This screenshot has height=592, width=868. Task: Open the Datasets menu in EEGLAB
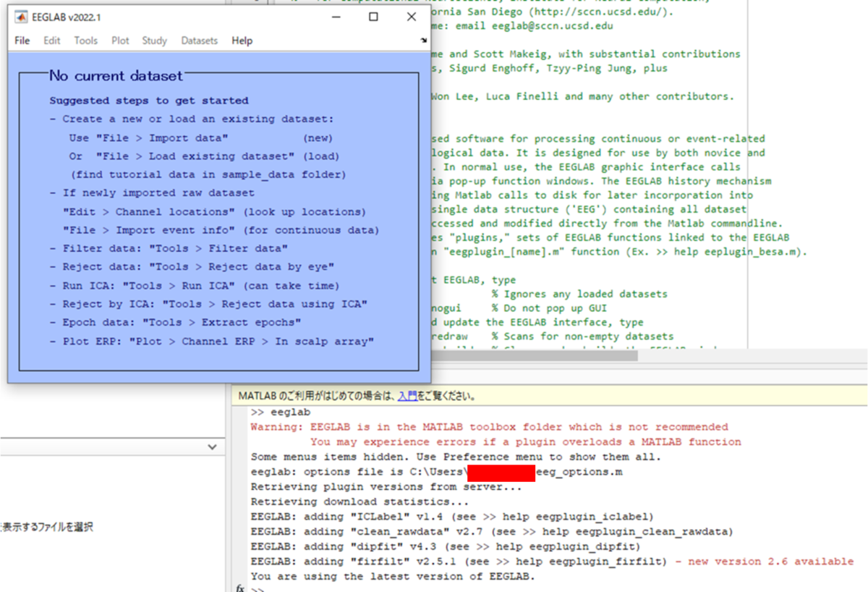pos(199,41)
